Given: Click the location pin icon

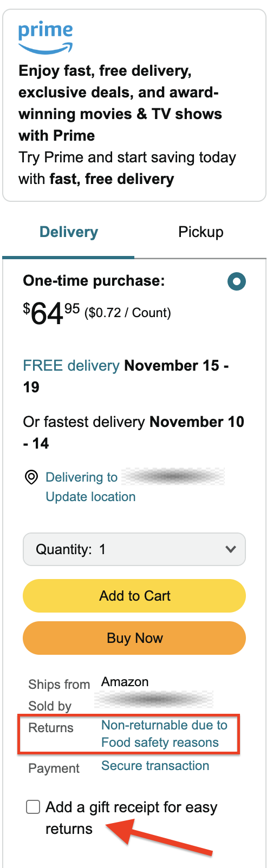Looking at the screenshot, I should [x=31, y=477].
